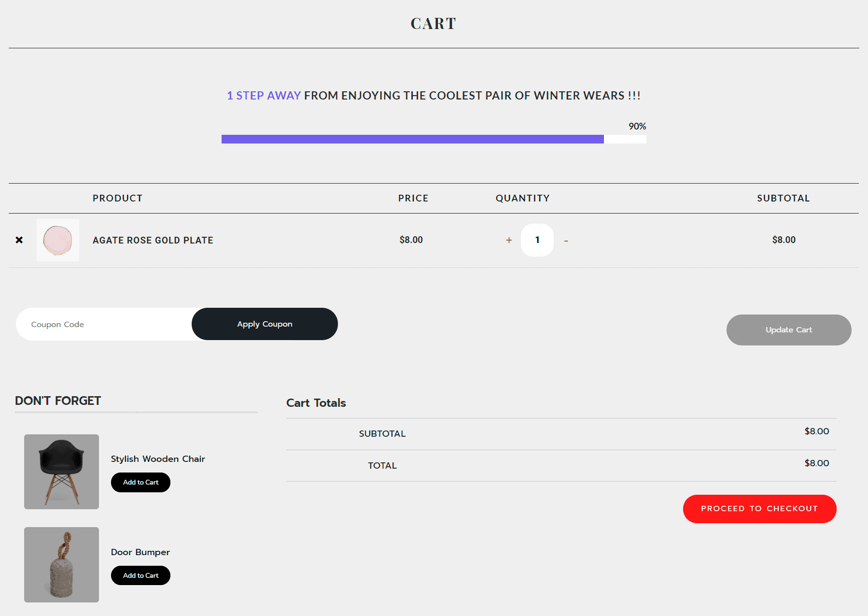View the Door Bumper product thumbnail
The width and height of the screenshot is (868, 616).
[61, 564]
